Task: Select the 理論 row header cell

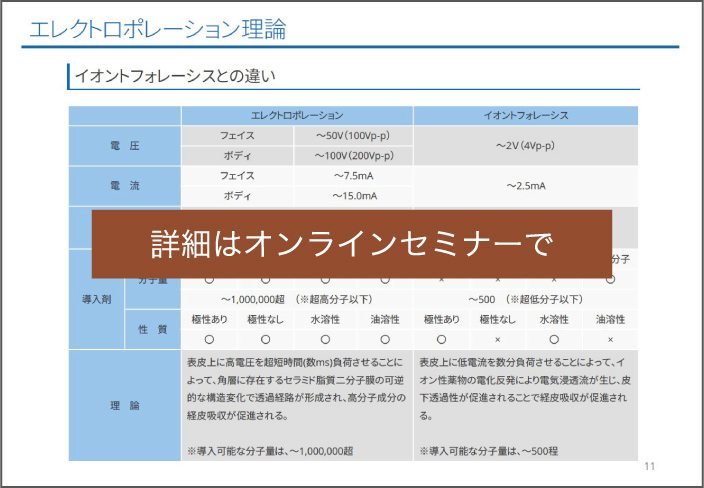Action: point(124,405)
